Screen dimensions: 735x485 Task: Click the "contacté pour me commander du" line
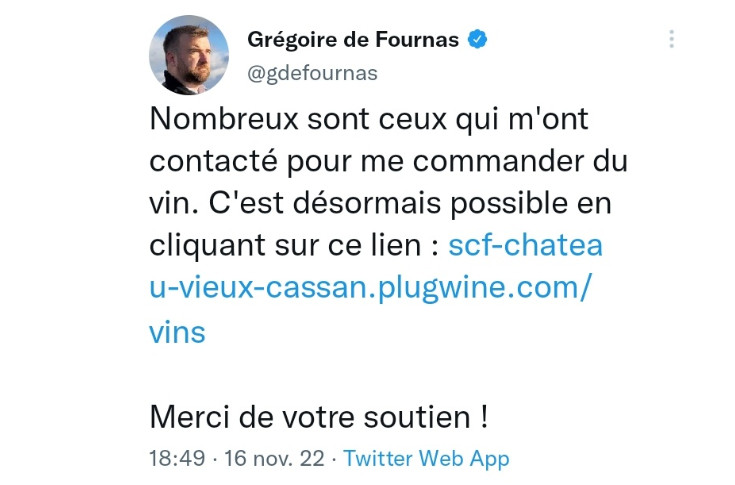coord(388,160)
